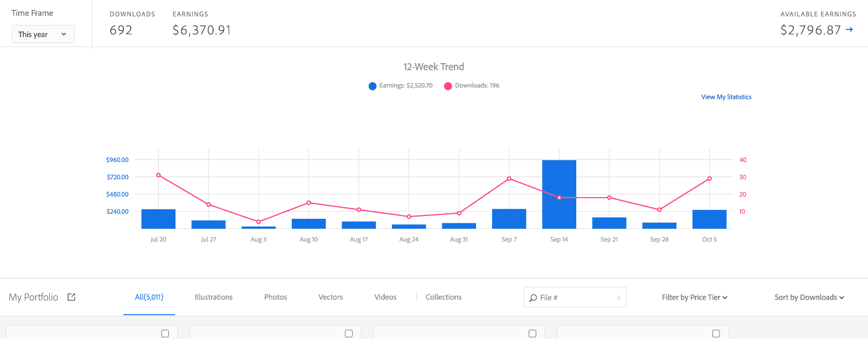
Task: Click the $6,370.91 earnings total
Action: tap(201, 30)
